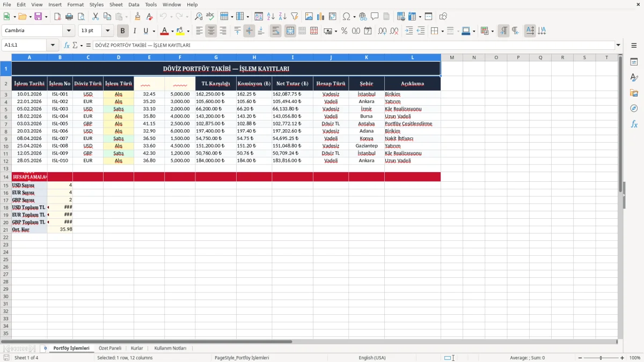Expand the formula bar
Viewport: 644px width, 362px height.
pyautogui.click(x=618, y=46)
